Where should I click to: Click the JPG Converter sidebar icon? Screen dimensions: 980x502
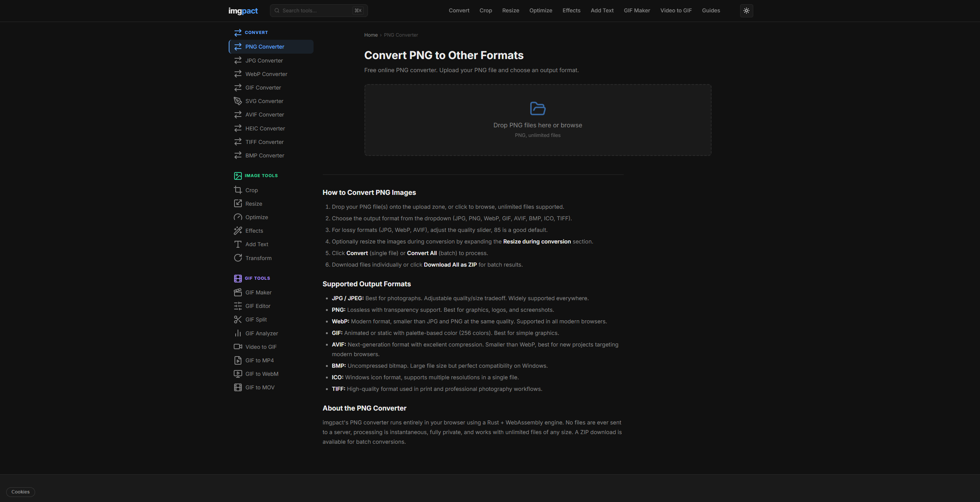point(238,61)
